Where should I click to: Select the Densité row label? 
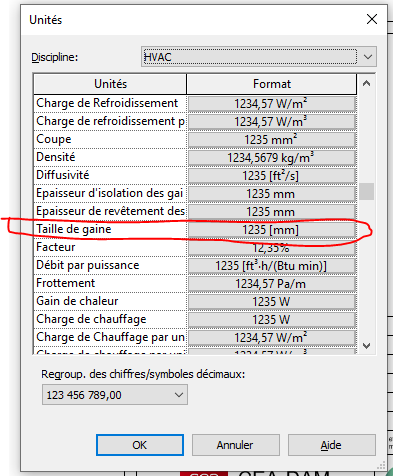pyautogui.click(x=110, y=157)
